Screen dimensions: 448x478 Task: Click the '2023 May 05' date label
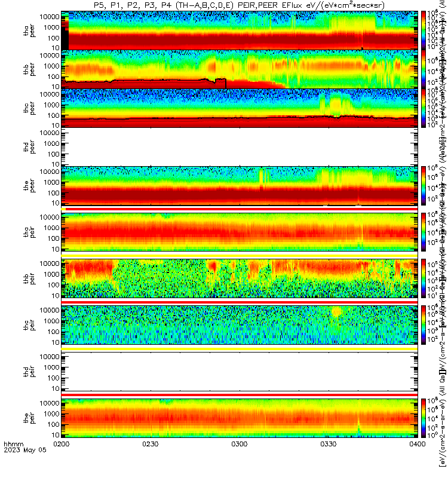(25, 450)
